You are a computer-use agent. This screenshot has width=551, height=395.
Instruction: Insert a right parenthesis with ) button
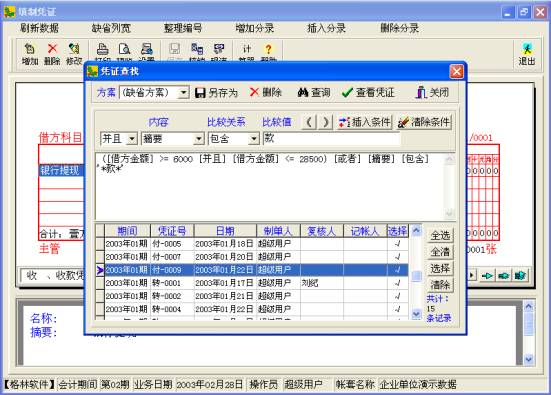326,122
